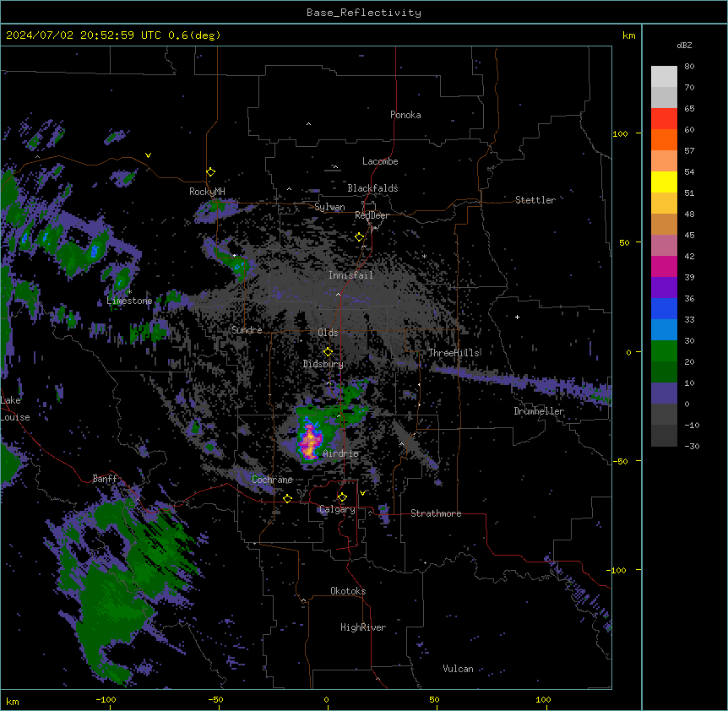728x711 pixels.
Task: Click the RedDeer label
Action: [372, 215]
